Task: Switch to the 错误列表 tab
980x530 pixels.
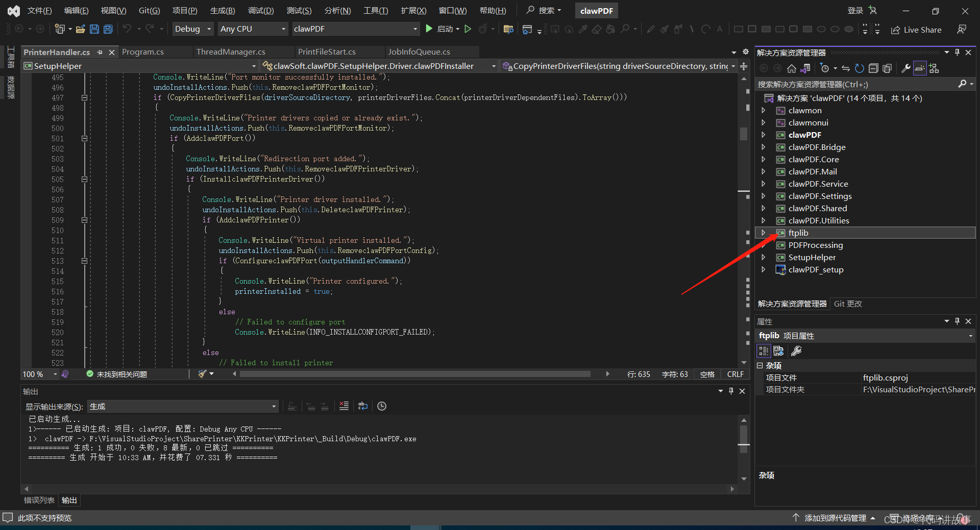Action: (39, 500)
